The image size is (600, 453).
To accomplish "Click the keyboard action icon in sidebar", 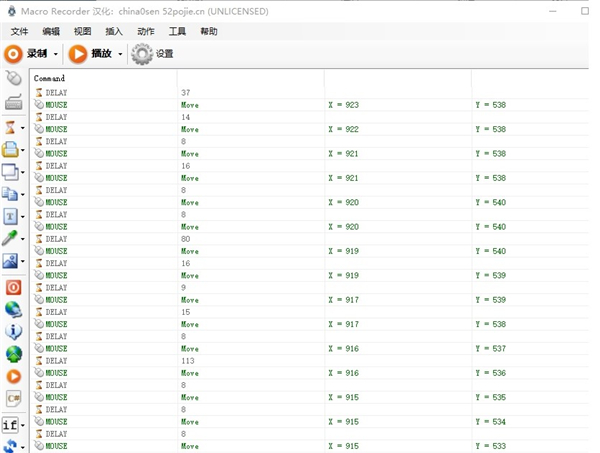I will (13, 102).
